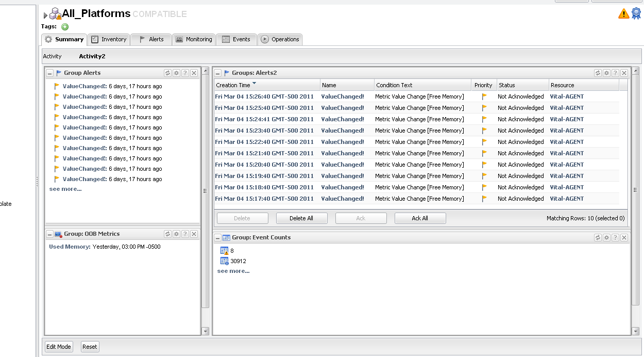Open the first ValueChanged! link in Group Alerts
The height and width of the screenshot is (357, 644).
(84, 86)
